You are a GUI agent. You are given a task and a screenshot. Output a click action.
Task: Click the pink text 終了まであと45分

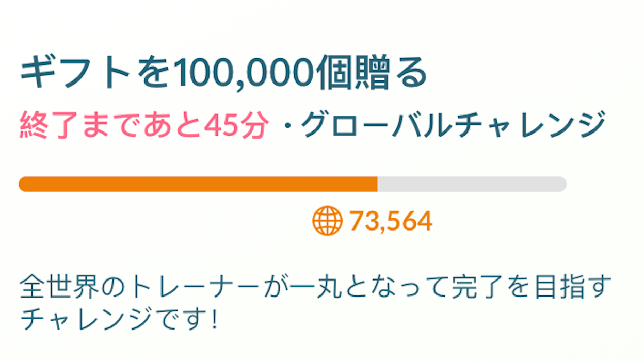tap(144, 125)
